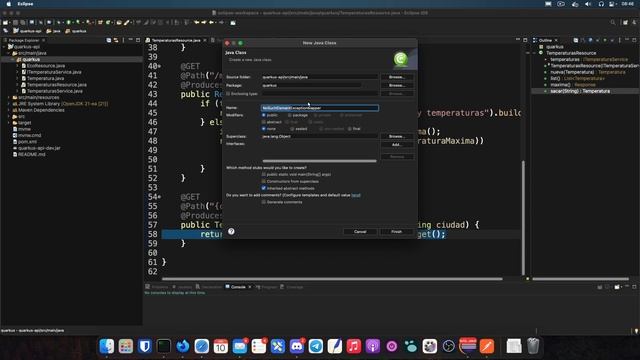This screenshot has width=640, height=360.
Task: Open Music app from the Dock
Action: (353, 346)
